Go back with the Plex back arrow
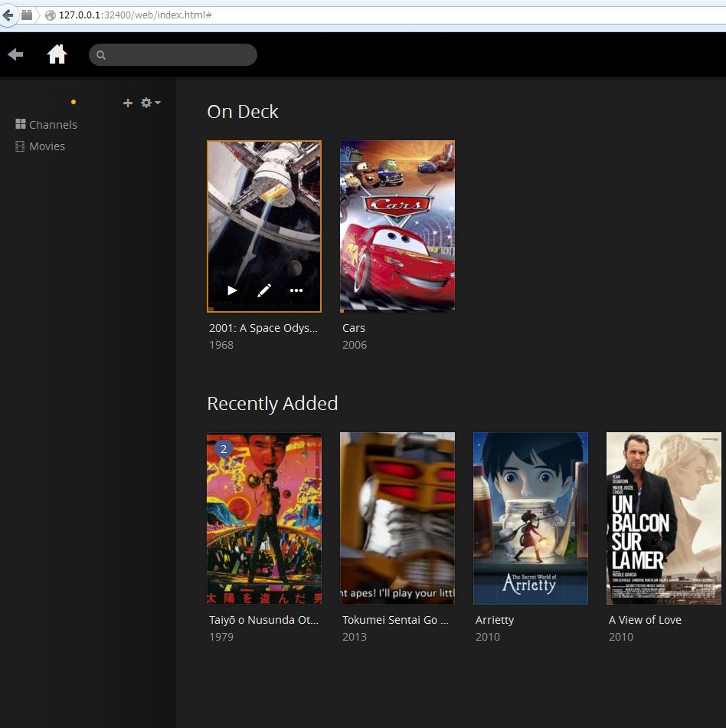726x728 pixels. coord(15,54)
